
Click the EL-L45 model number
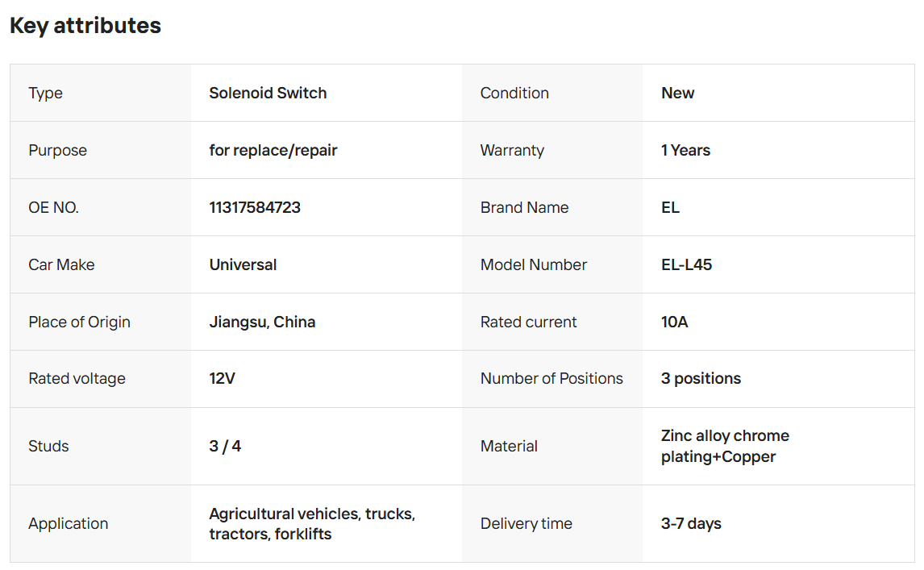pos(686,264)
